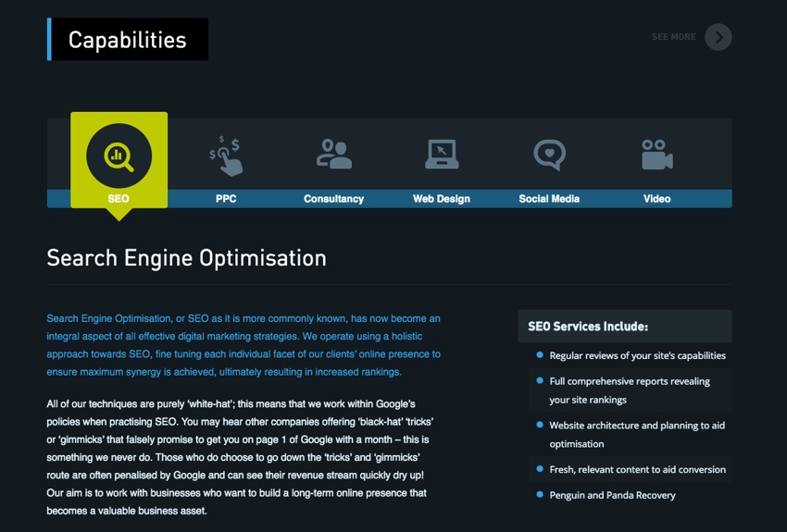Click the Capabilities heading box
The width and height of the screenshot is (787, 532).
tap(128, 39)
